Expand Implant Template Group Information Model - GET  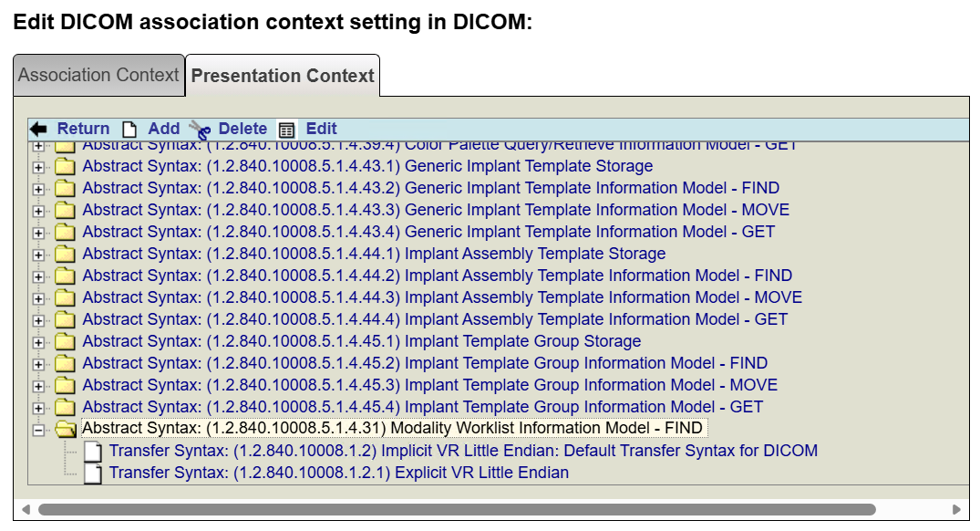pos(38,408)
